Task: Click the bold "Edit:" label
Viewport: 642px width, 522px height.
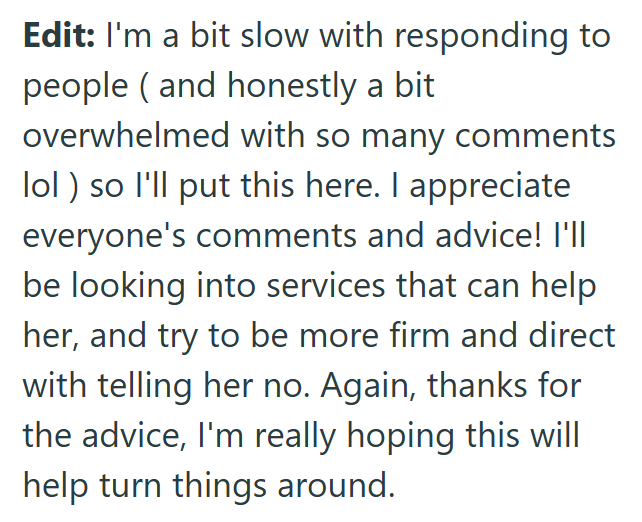Action: pos(59,35)
